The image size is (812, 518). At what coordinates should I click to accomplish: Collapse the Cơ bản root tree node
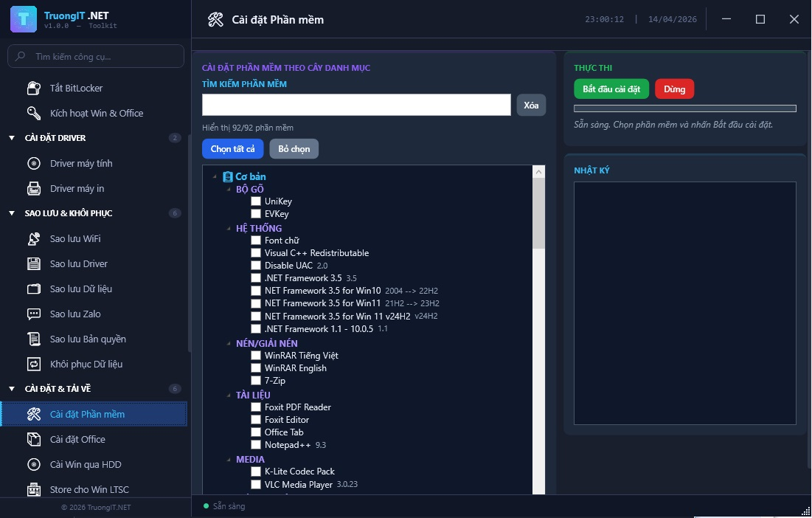tap(215, 177)
